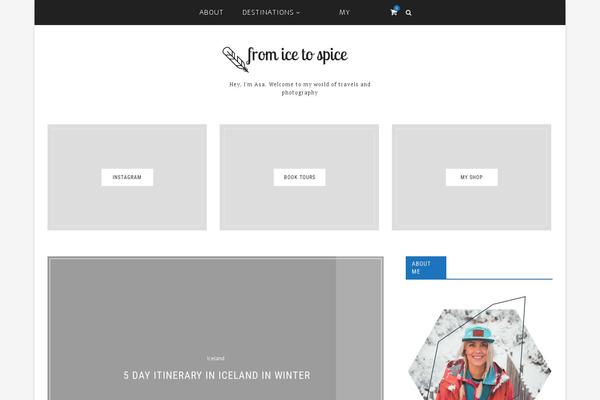Click the BOOK TOURS button

300,177
